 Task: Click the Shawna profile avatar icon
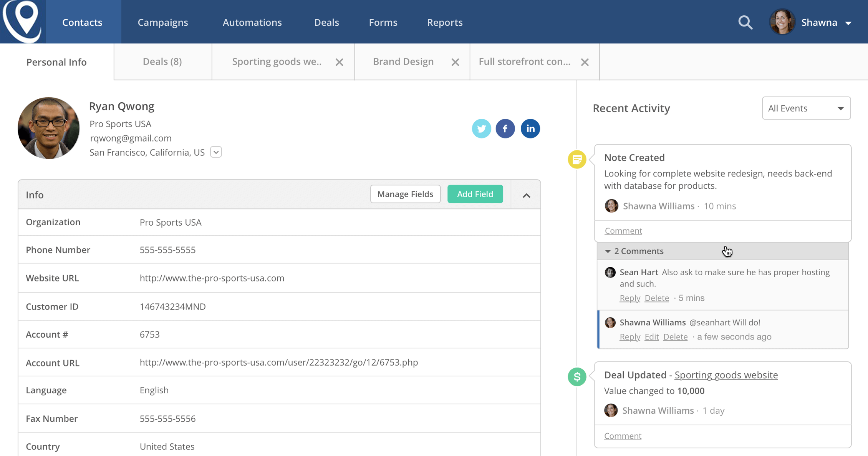pyautogui.click(x=782, y=22)
